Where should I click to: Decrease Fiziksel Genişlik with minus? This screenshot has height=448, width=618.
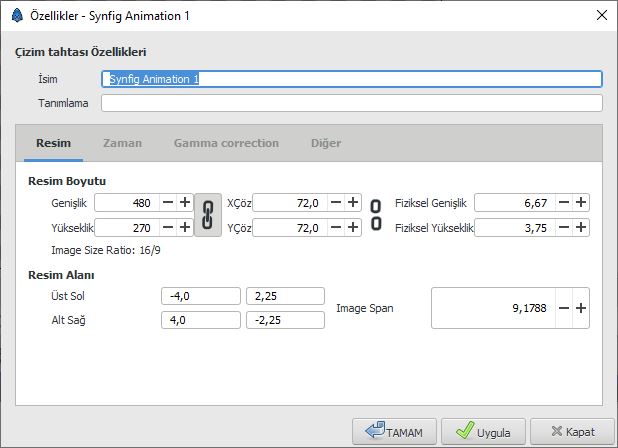[x=564, y=203]
